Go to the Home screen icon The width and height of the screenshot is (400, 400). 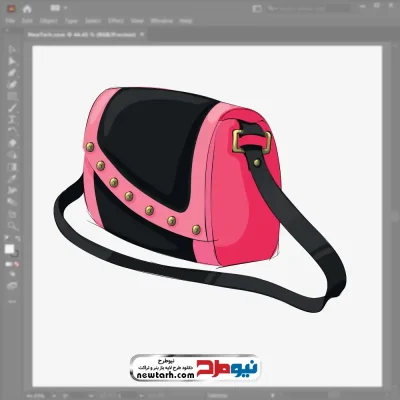pos(27,9)
